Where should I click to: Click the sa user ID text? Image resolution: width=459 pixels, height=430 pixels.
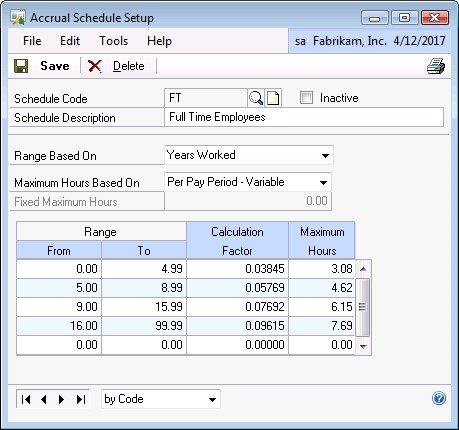[x=300, y=41]
